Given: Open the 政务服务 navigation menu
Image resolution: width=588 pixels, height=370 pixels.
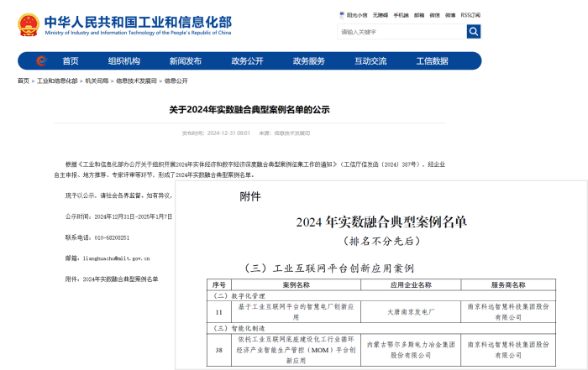Looking at the screenshot, I should [308, 61].
